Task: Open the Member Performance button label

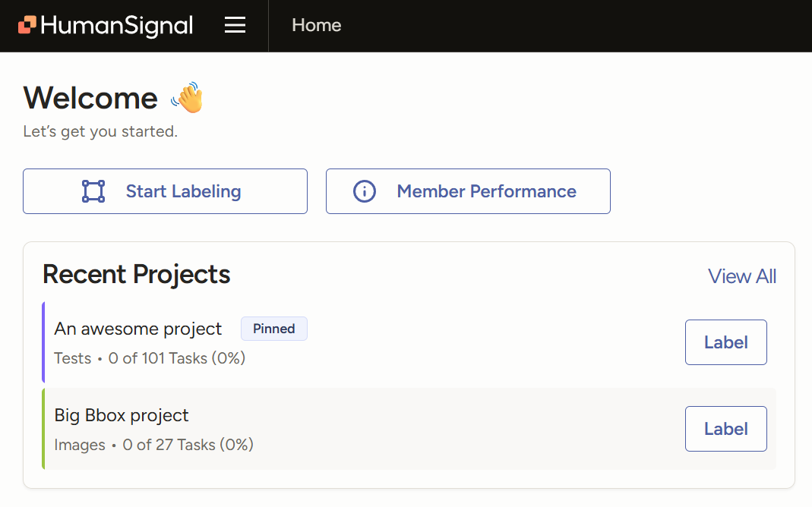Action: (486, 191)
